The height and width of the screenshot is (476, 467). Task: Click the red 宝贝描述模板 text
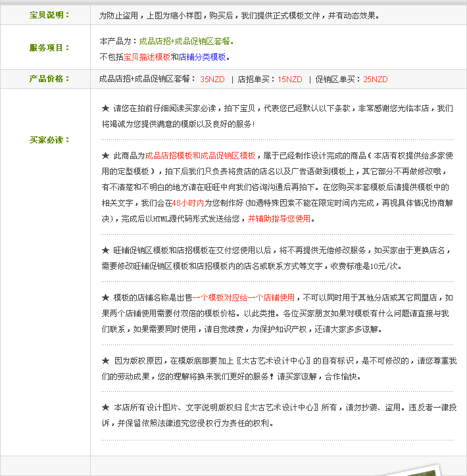tap(147, 57)
